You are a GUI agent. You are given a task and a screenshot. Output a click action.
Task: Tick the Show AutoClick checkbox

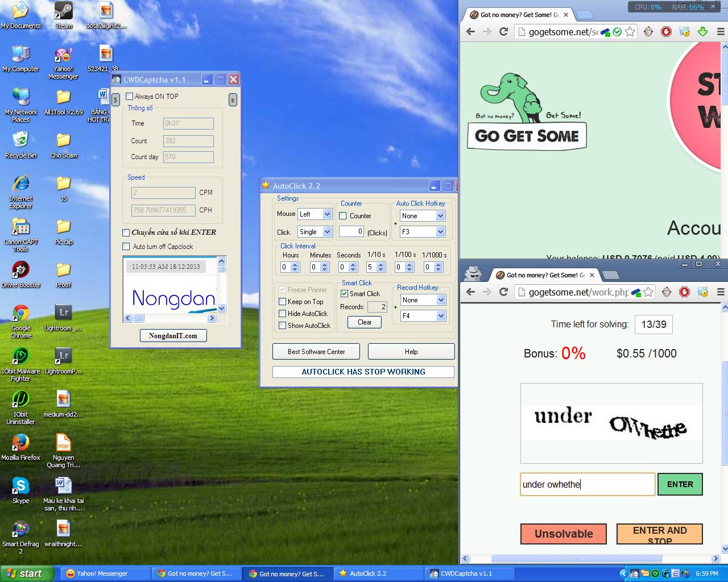[x=283, y=326]
